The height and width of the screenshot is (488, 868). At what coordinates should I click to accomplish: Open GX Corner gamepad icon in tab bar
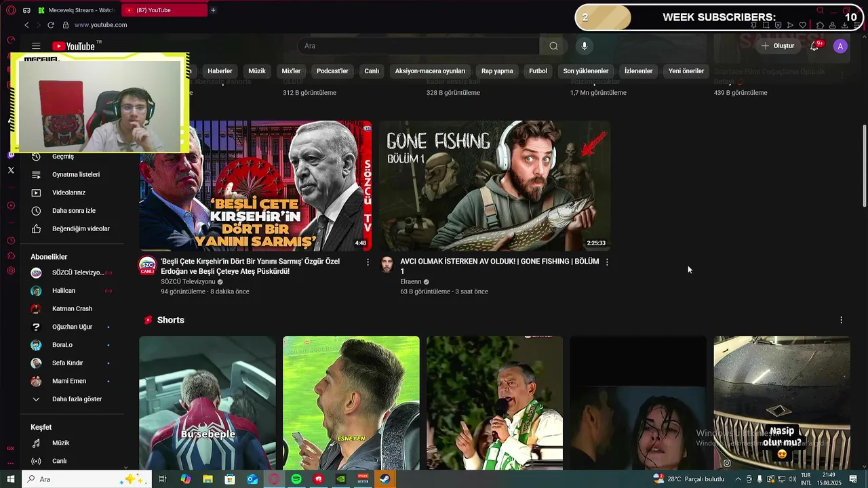click(26, 10)
